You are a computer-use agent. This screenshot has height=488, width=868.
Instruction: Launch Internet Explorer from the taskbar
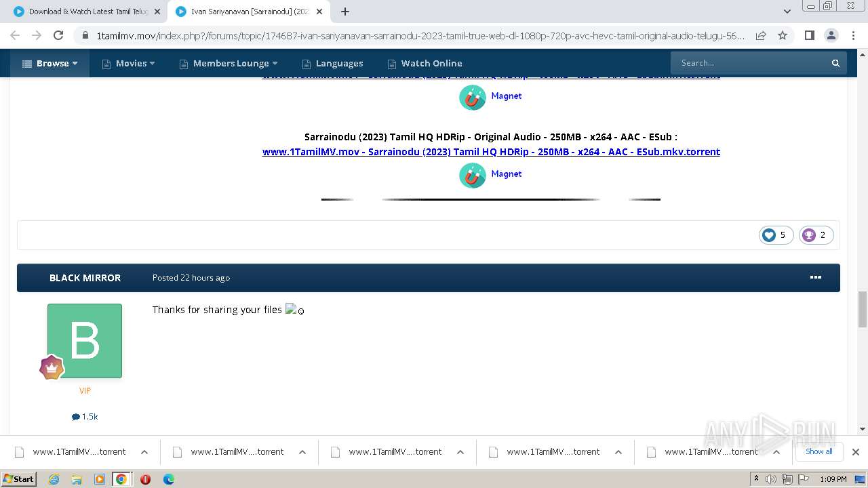pyautogui.click(x=54, y=479)
